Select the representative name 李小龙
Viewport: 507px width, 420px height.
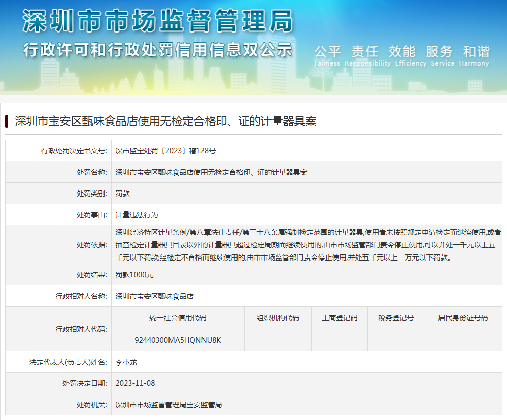coord(126,362)
